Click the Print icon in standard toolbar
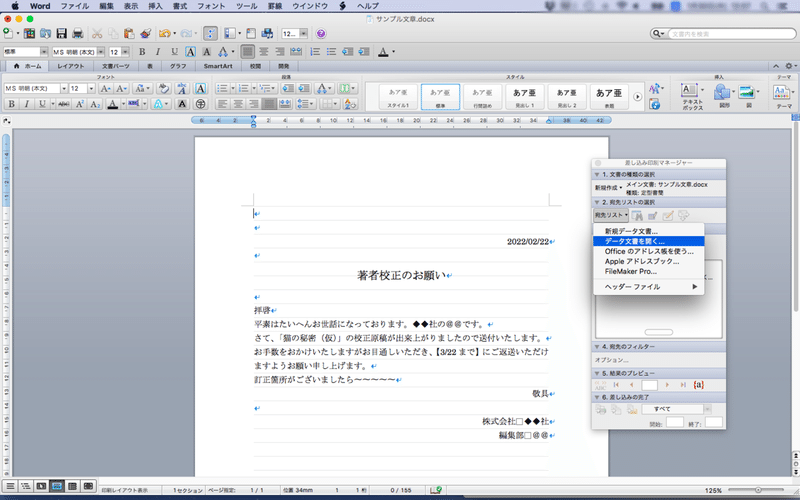The image size is (800, 500). tap(78, 34)
